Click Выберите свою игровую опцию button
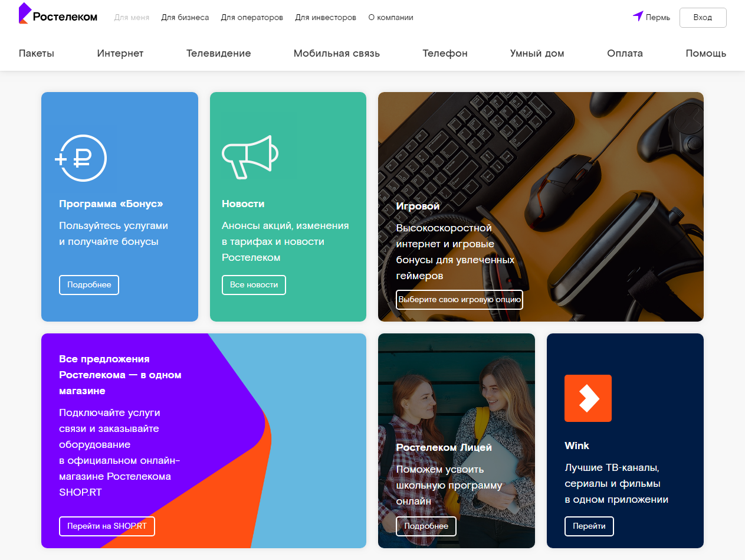The image size is (745, 560). 460,299
